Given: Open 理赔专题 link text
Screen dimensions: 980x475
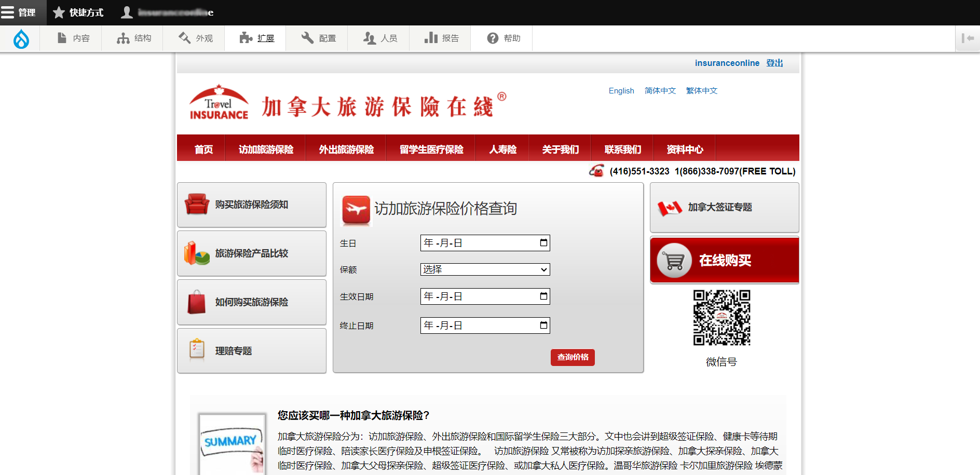Looking at the screenshot, I should click(234, 351).
